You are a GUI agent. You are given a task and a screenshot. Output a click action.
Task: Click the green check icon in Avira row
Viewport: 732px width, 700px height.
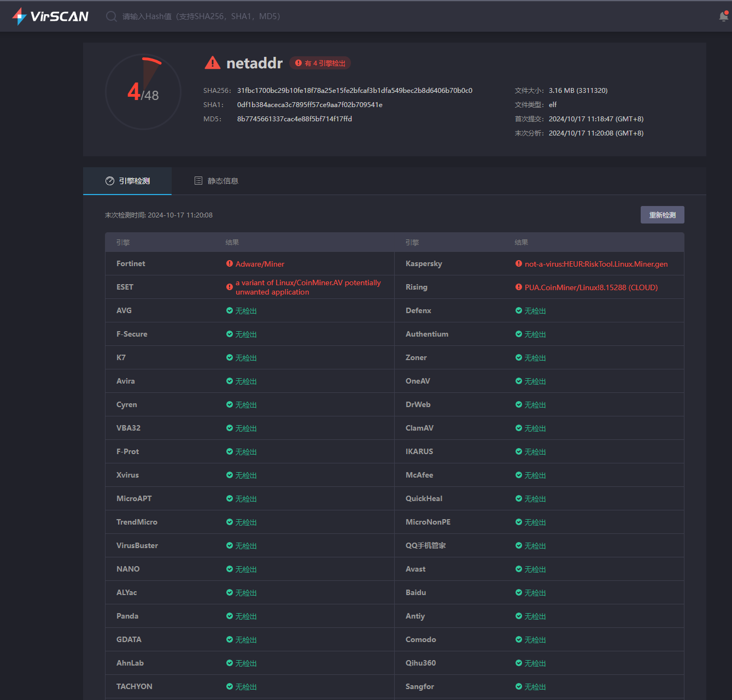230,381
